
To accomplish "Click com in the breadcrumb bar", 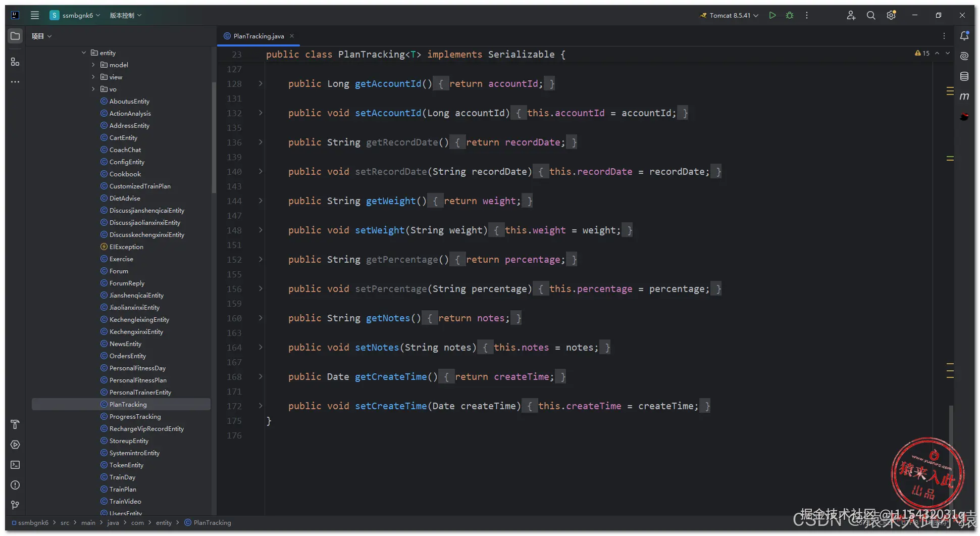I will (137, 522).
